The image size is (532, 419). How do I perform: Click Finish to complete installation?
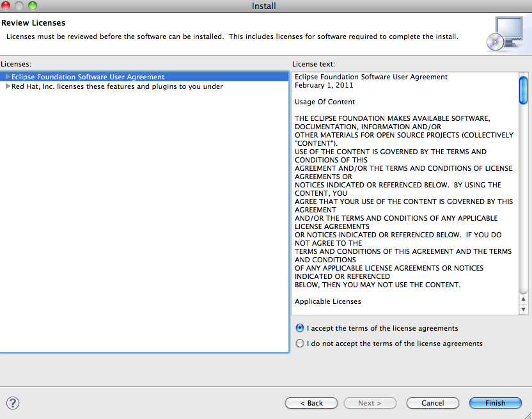(495, 403)
